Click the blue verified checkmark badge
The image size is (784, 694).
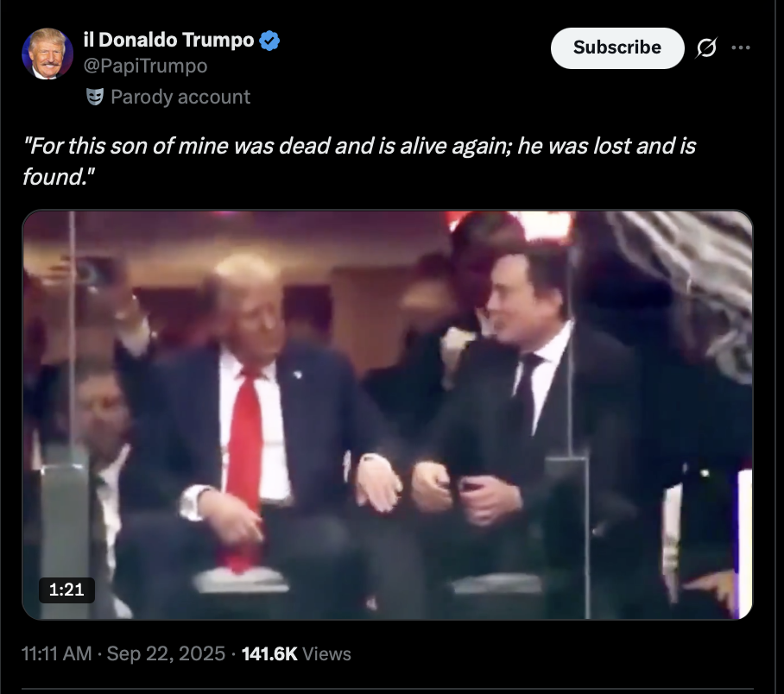[x=269, y=41]
